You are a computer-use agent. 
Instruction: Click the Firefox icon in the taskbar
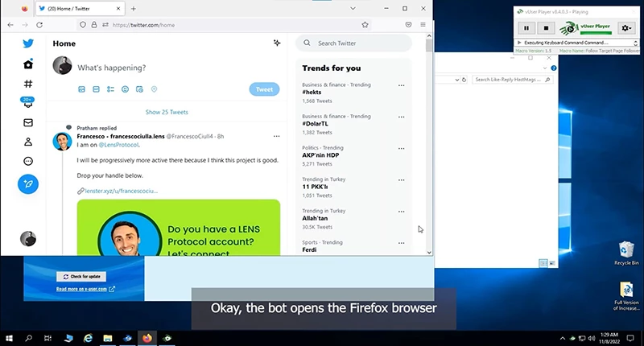(x=147, y=338)
